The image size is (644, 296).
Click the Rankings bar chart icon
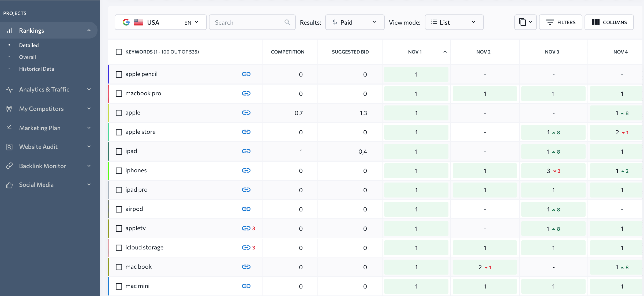click(9, 30)
